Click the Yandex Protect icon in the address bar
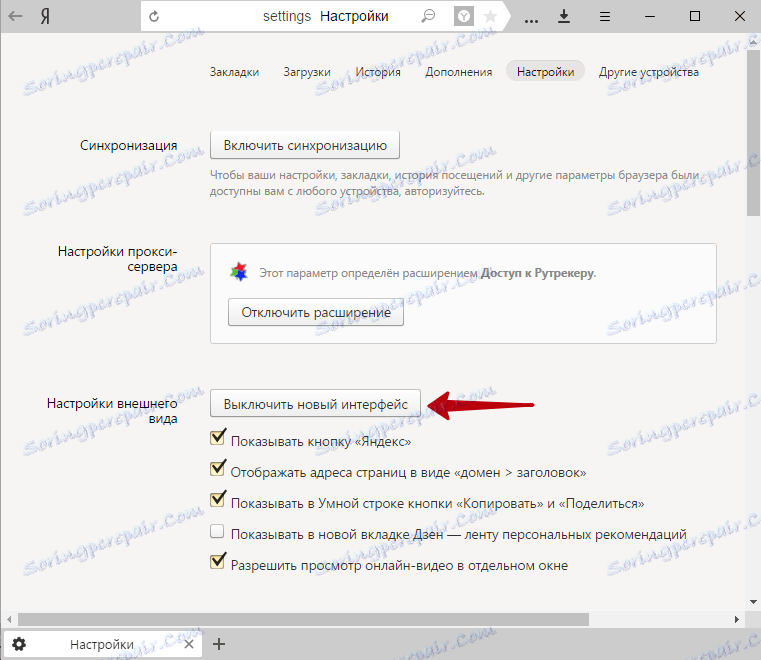This screenshot has height=660, width=761. 463,16
